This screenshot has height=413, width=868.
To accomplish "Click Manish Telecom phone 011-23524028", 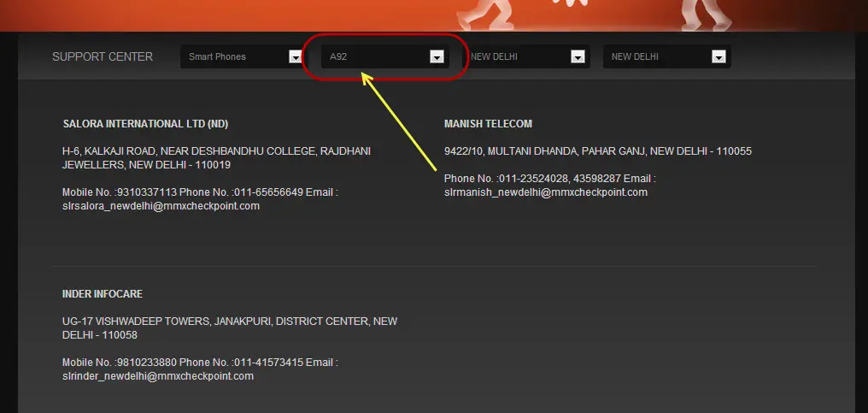I will click(534, 179).
